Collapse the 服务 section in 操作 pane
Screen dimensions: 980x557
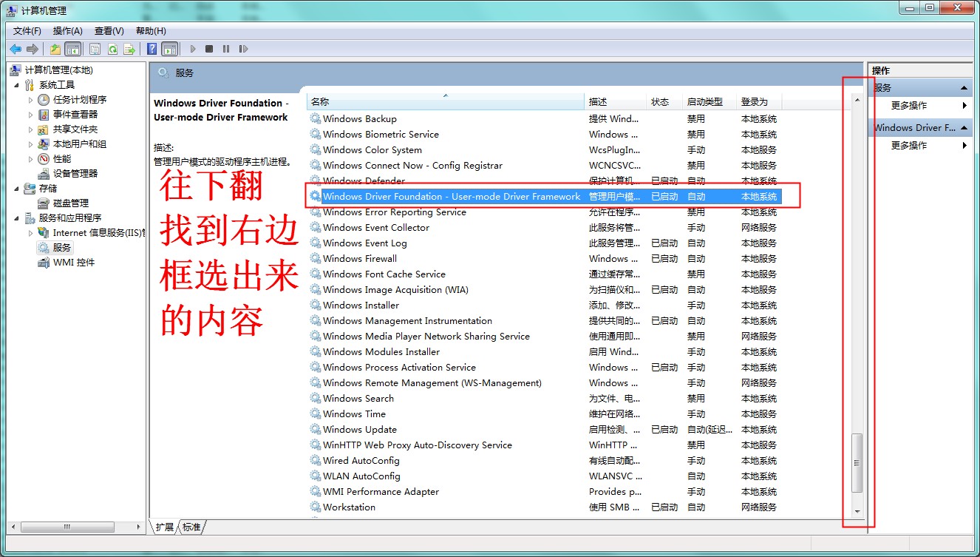point(964,87)
